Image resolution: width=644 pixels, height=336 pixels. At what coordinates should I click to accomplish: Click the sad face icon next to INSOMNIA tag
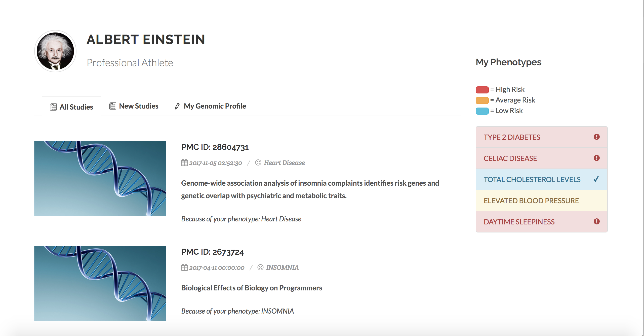[260, 267]
